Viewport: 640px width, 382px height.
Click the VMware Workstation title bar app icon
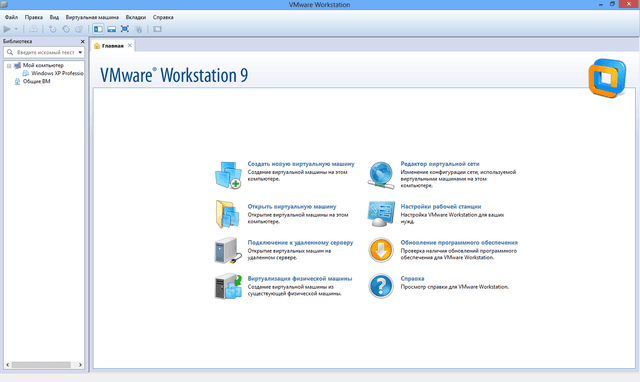tap(4, 4)
